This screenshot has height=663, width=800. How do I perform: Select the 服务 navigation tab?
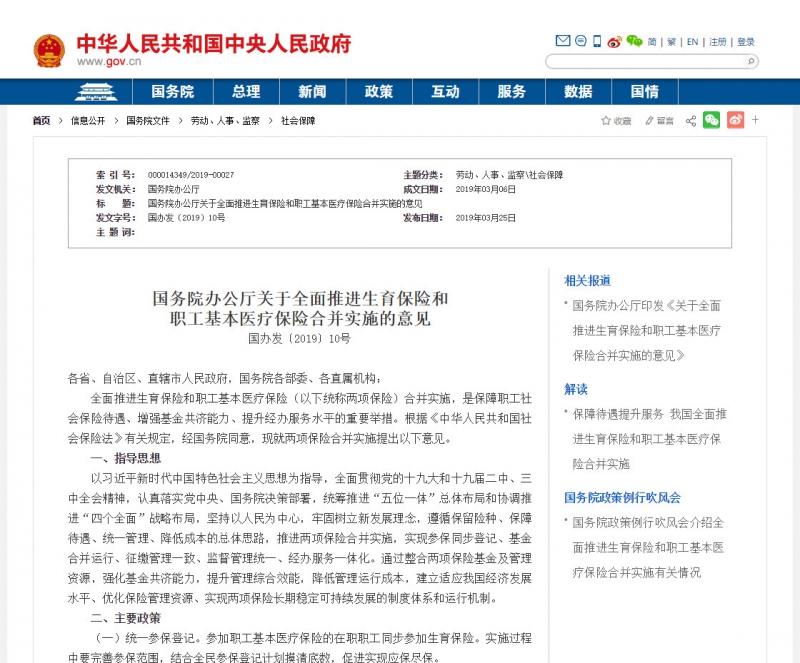point(511,92)
